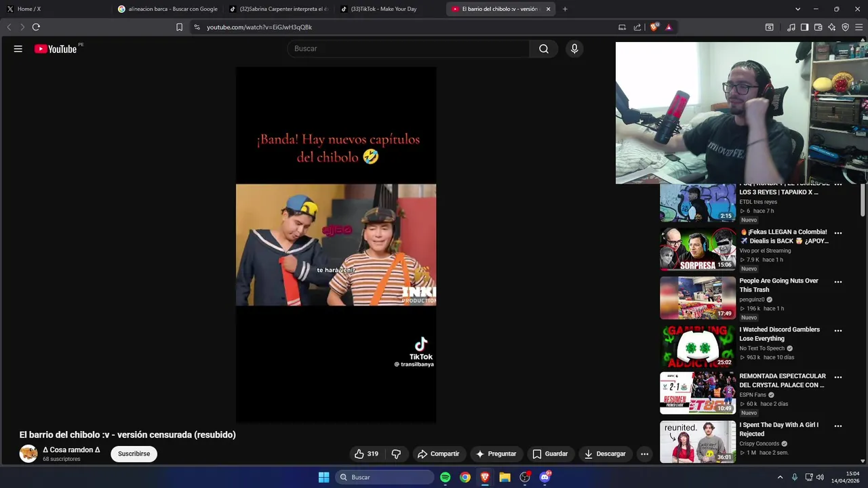
Task: Open penguinz0 channel link
Action: pyautogui.click(x=752, y=300)
